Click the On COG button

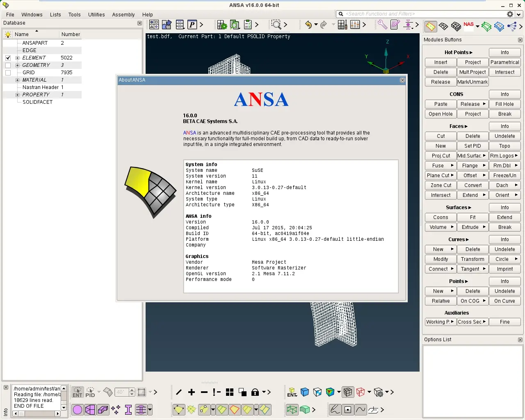[472, 301]
